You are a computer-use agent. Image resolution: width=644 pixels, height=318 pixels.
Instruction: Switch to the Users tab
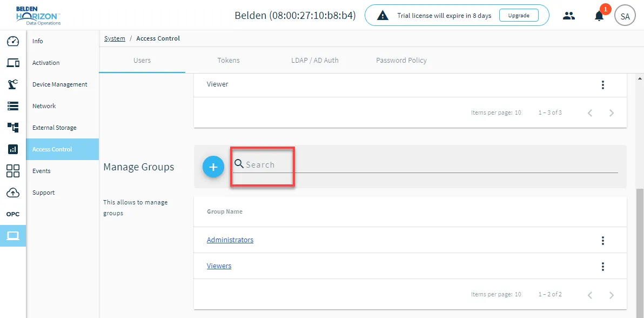(x=142, y=60)
